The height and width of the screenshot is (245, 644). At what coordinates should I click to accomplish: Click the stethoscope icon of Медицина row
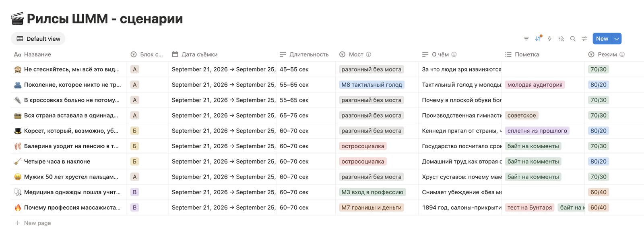(18, 192)
